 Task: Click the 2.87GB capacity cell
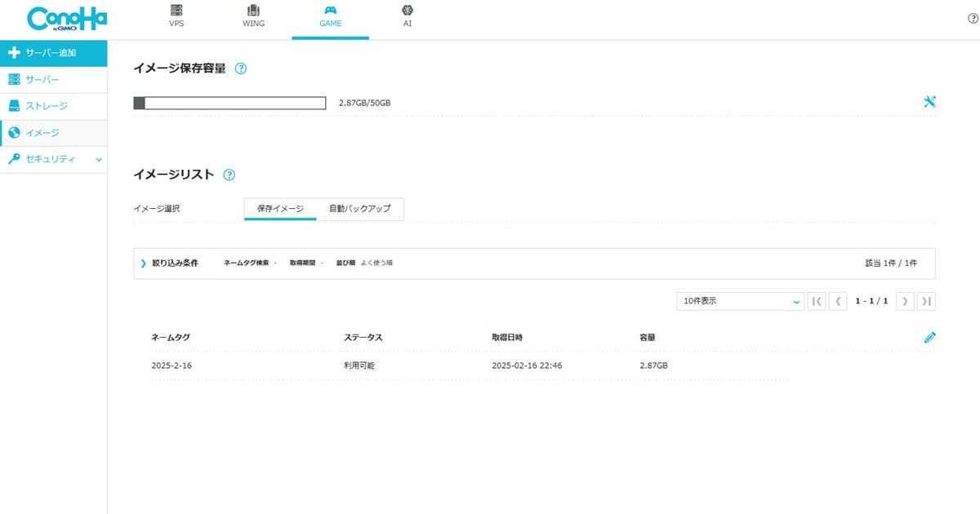pos(653,366)
